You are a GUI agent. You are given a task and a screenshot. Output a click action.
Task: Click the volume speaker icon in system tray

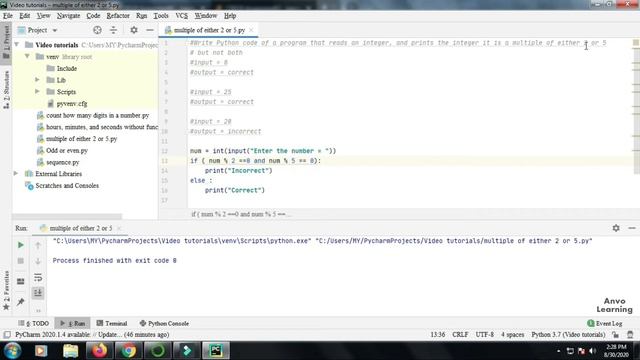(x=593, y=351)
